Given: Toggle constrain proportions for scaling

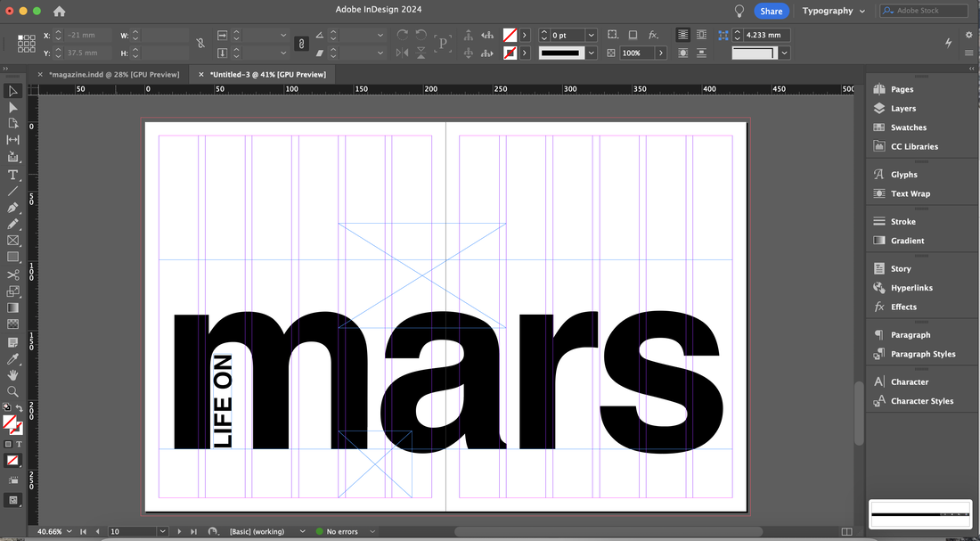Looking at the screenshot, I should (x=300, y=43).
